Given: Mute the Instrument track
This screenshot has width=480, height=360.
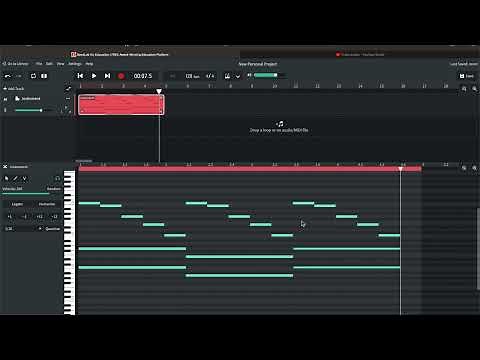Looking at the screenshot, I should pyautogui.click(x=5, y=99).
